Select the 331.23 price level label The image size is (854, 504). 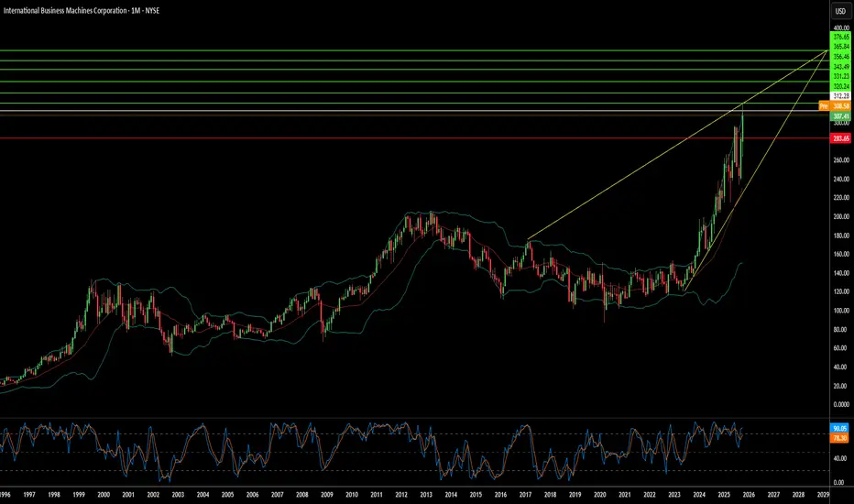(840, 76)
